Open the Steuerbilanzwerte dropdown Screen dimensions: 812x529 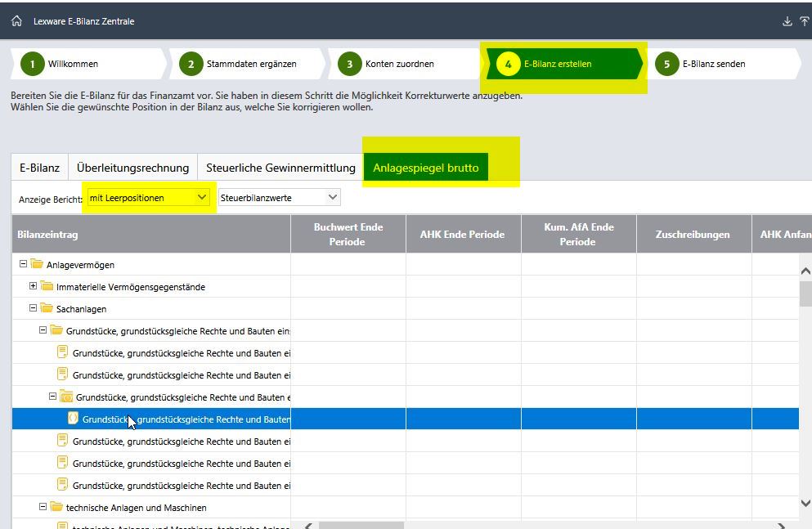[x=279, y=198]
